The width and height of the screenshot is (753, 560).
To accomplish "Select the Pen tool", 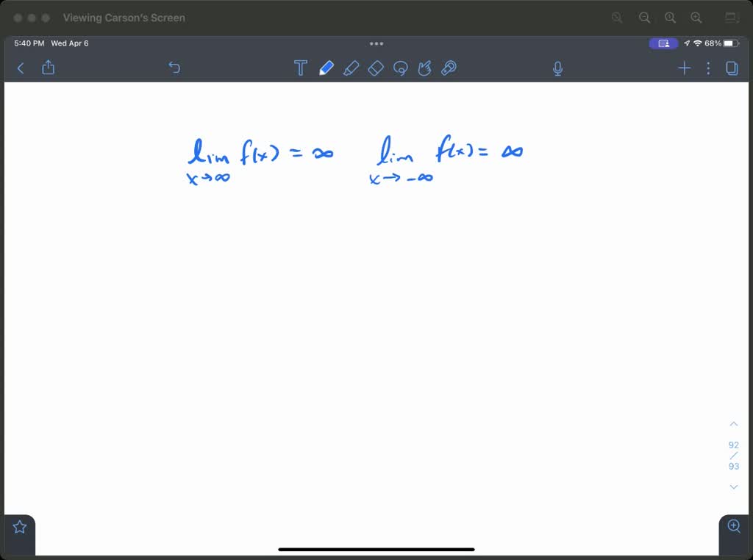I will [327, 68].
